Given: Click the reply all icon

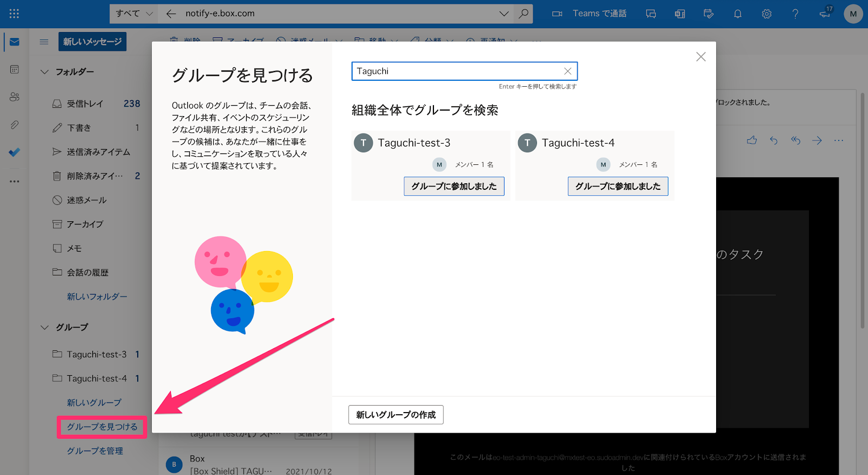Looking at the screenshot, I should pyautogui.click(x=795, y=140).
